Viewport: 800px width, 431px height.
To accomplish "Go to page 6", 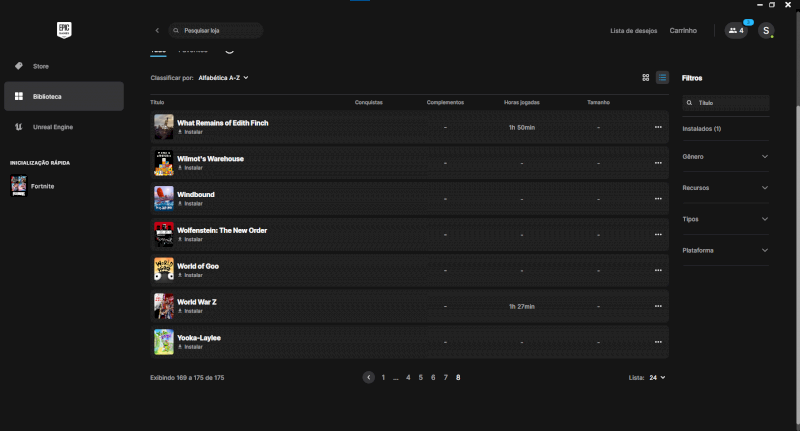I will (433, 377).
